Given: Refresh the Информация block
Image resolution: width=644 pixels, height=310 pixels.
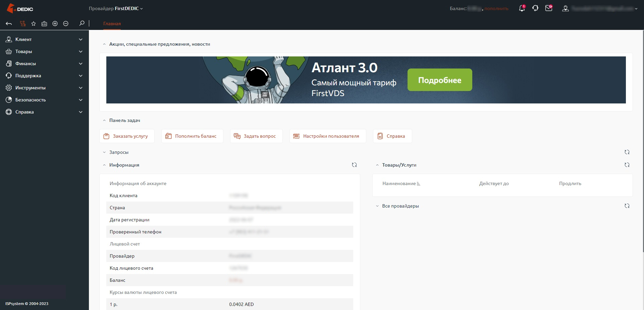Looking at the screenshot, I should (354, 165).
